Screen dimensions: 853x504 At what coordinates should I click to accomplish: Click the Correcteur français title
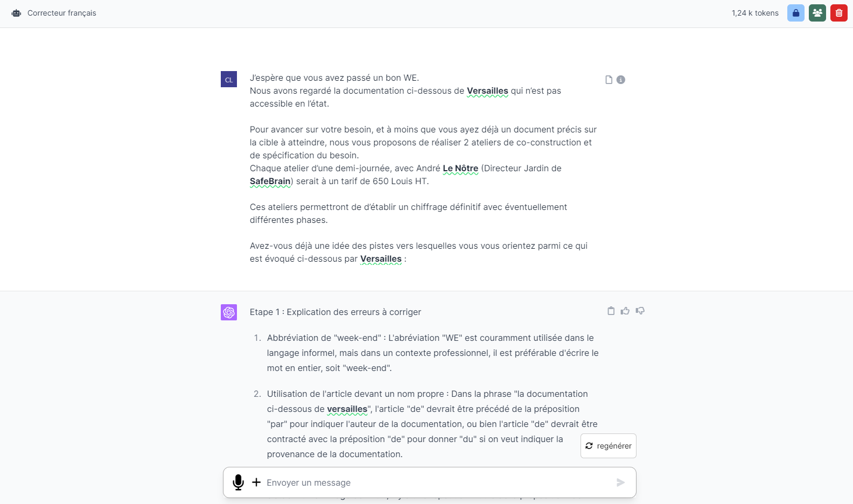tap(62, 13)
